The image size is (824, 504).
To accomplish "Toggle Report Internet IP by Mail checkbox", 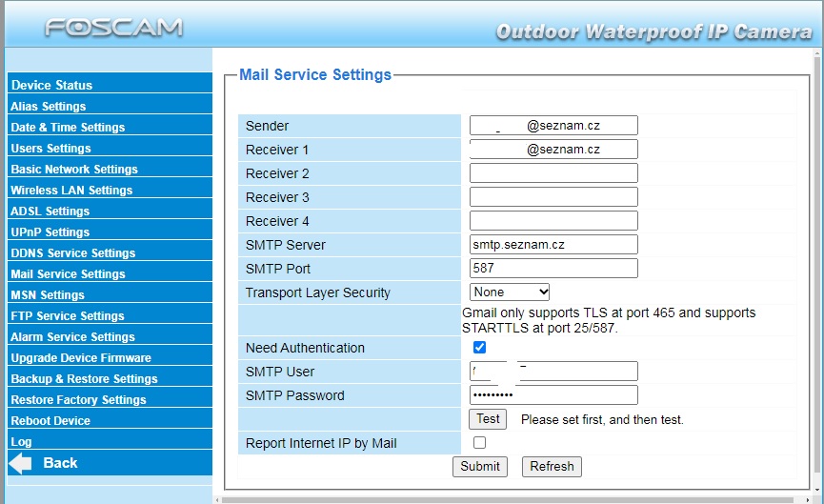I will pyautogui.click(x=479, y=443).
